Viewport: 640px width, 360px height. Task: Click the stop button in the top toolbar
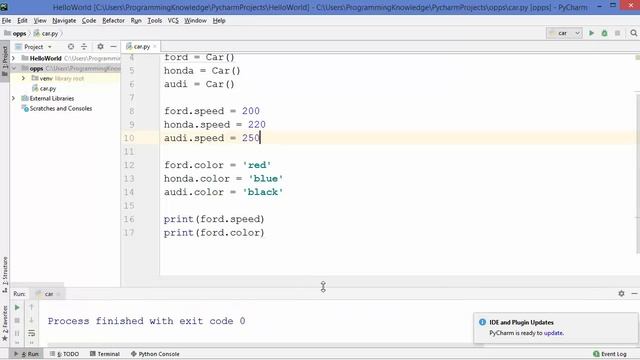coord(618,33)
